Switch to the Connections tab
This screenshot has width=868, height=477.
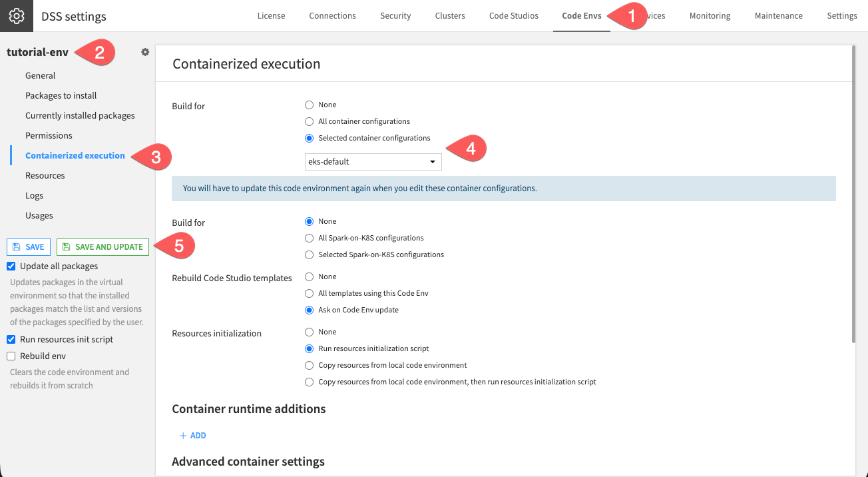[x=332, y=16]
